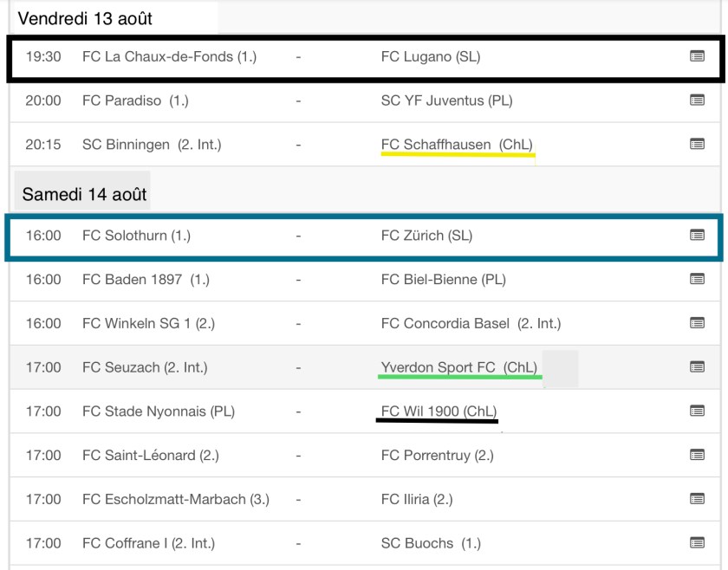The width and height of the screenshot is (728, 570).
Task: Open details icon for FC Winkeln SG 1
Action: coord(697,323)
